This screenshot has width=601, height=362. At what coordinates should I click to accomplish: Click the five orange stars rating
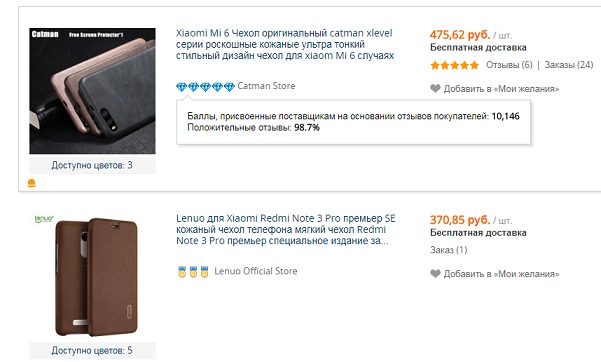click(x=455, y=65)
